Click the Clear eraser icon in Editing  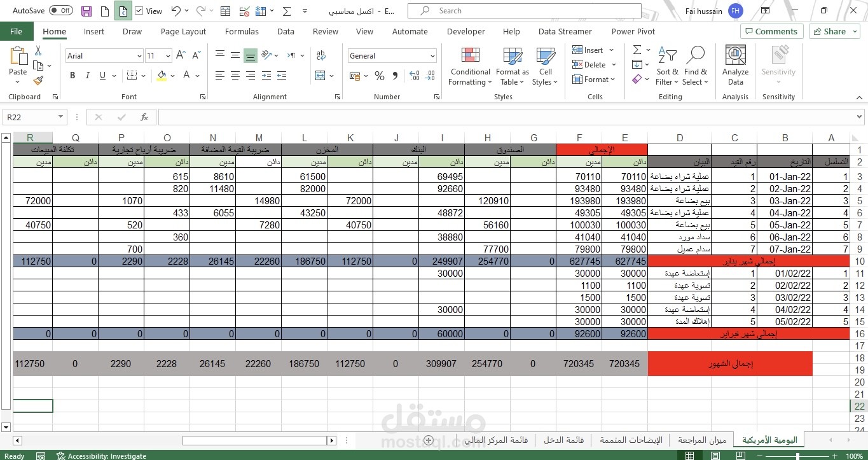[x=637, y=79]
